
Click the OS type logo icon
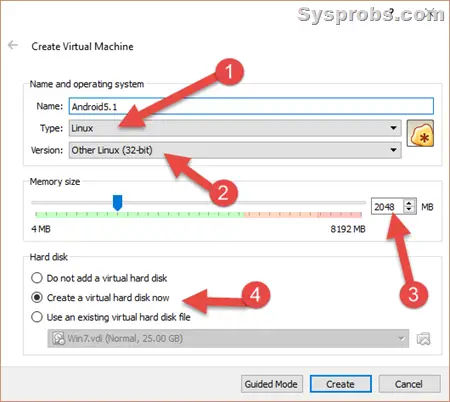click(420, 134)
